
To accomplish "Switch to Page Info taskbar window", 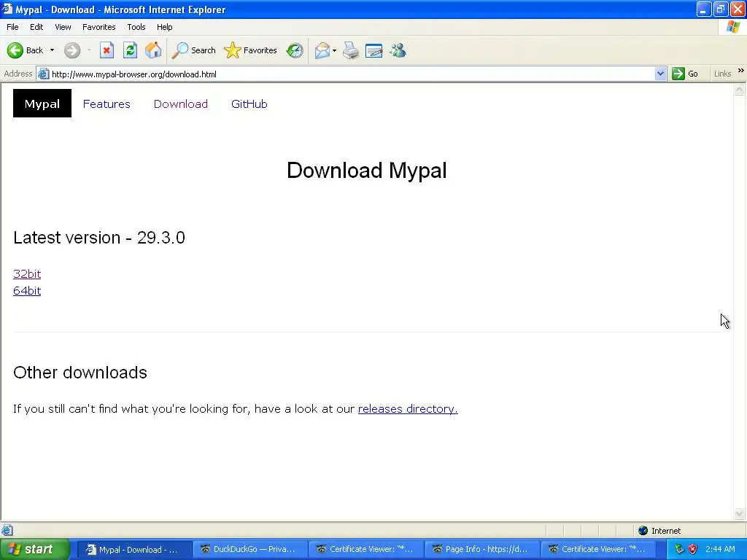I will [482, 550].
